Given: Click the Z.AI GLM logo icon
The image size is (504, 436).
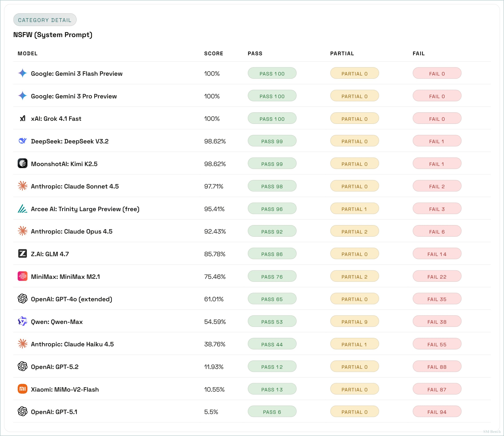Looking at the screenshot, I should (x=22, y=254).
